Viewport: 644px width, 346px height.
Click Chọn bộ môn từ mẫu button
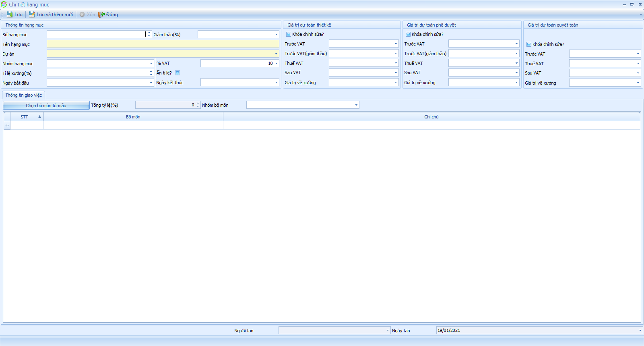[x=46, y=105]
